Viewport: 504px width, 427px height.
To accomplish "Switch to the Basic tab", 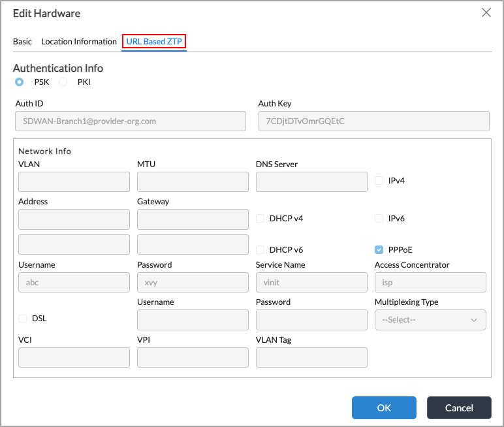I will pyautogui.click(x=22, y=41).
